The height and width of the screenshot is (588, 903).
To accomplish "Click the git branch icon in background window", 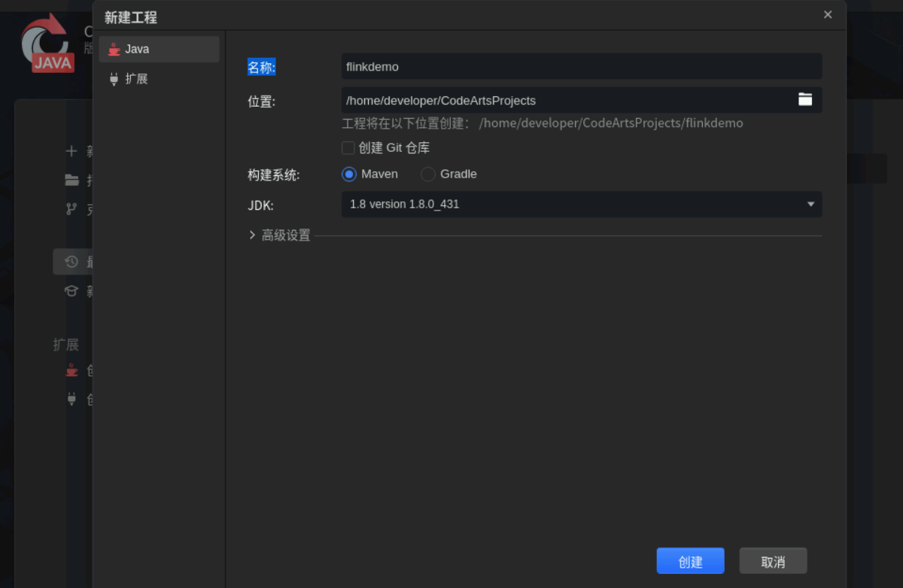I will tap(71, 209).
